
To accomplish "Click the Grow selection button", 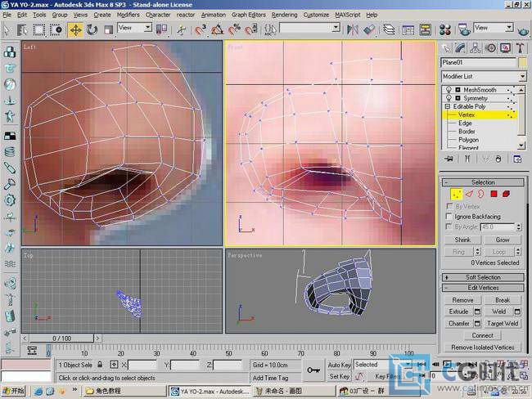I will [503, 240].
